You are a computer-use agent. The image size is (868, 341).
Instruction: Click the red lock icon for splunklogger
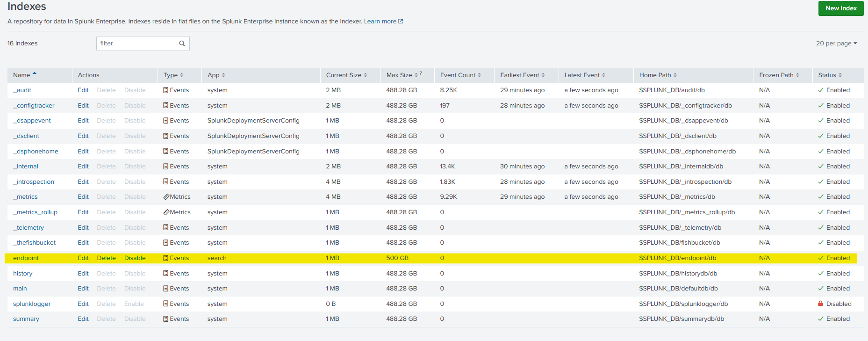pyautogui.click(x=820, y=304)
